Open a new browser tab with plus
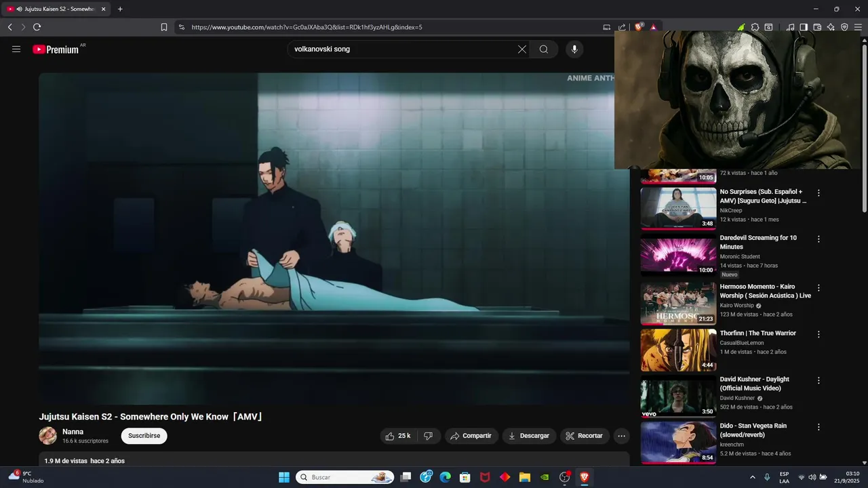The width and height of the screenshot is (868, 488). [x=120, y=9]
